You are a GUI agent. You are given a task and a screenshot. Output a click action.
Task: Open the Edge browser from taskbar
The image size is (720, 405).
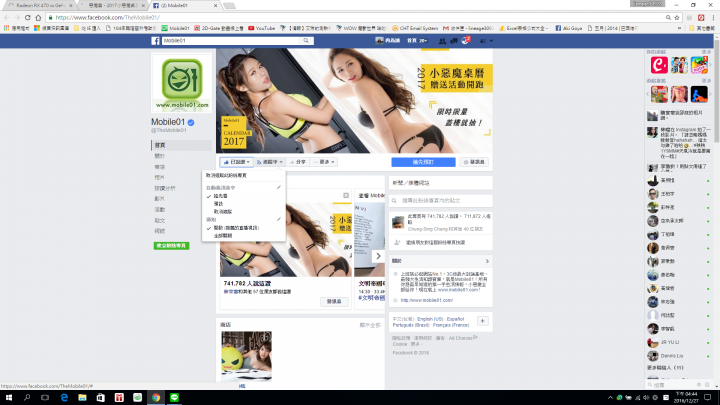pyautogui.click(x=64, y=398)
